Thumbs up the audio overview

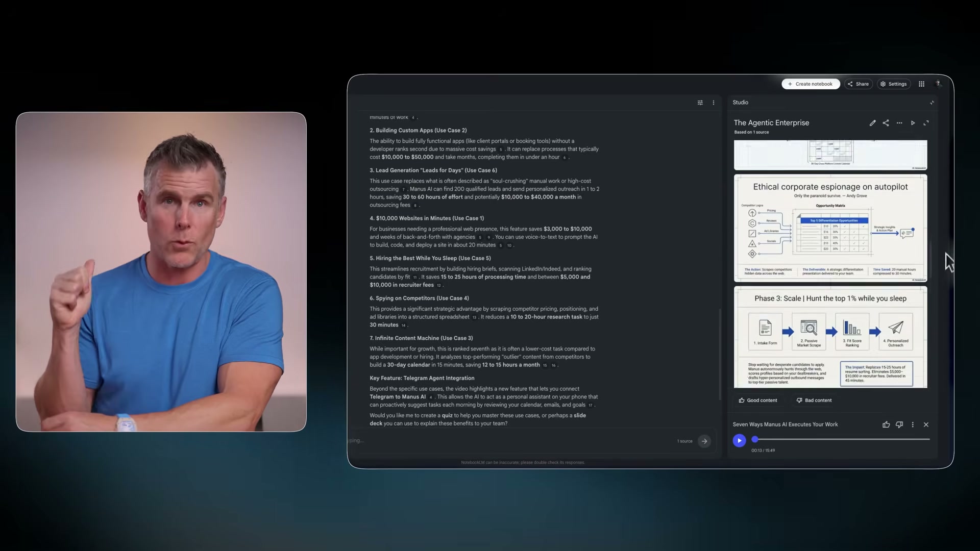[886, 424]
